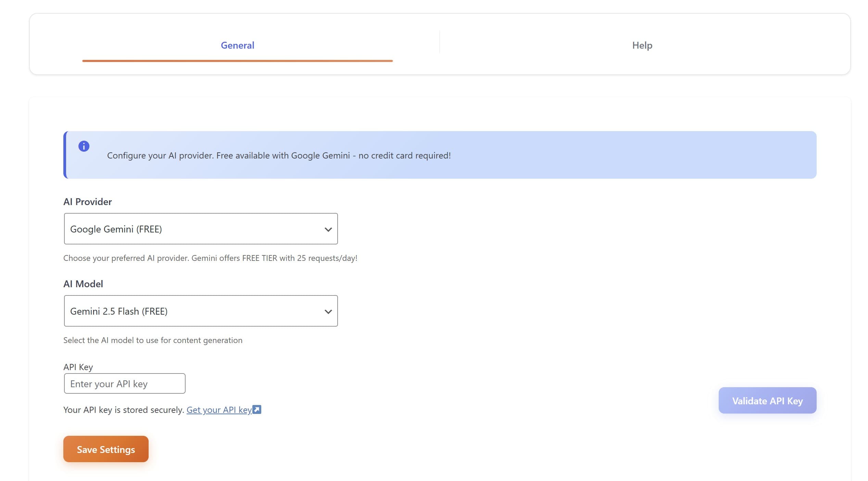The width and height of the screenshot is (868, 481).
Task: View help documentation for the plugin
Action: (642, 45)
